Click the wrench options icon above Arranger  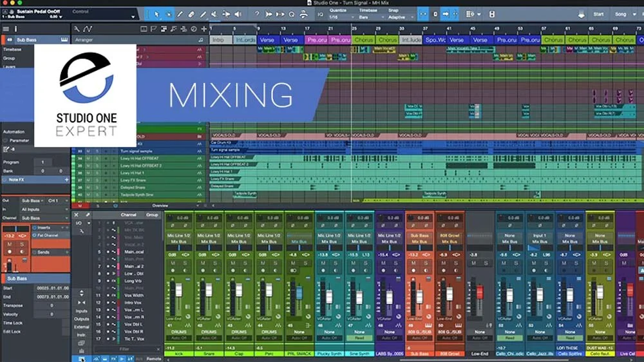pyautogui.click(x=77, y=29)
